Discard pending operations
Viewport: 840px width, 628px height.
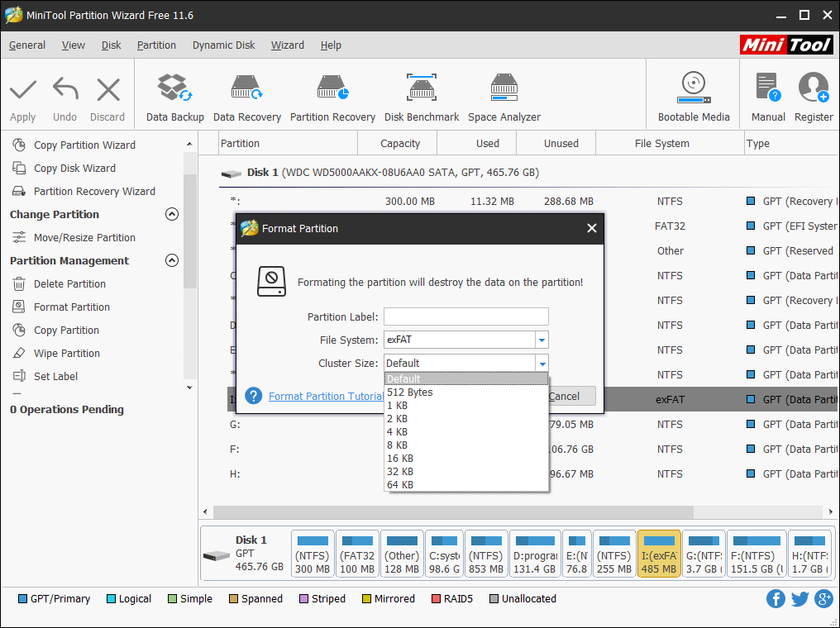click(x=107, y=93)
